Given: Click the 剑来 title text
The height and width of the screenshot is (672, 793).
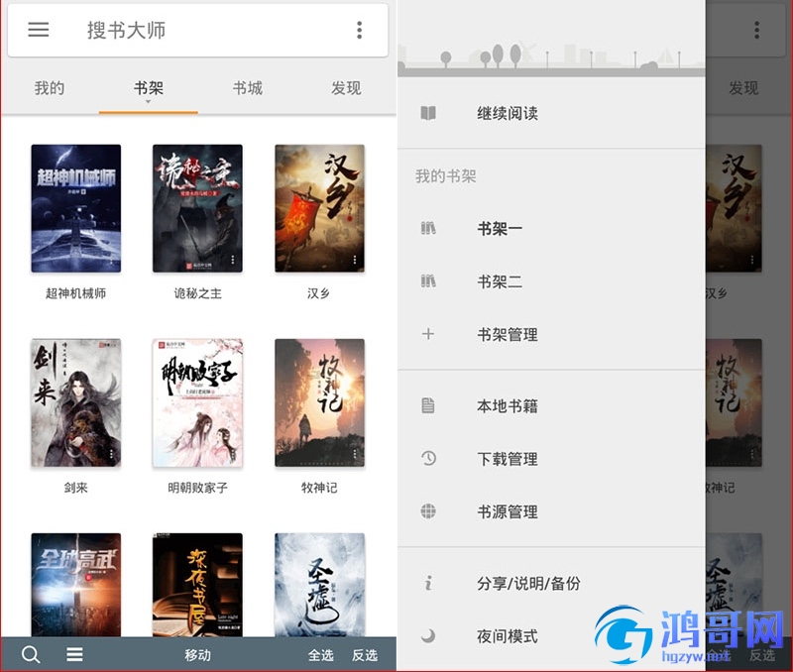Looking at the screenshot, I should (76, 488).
